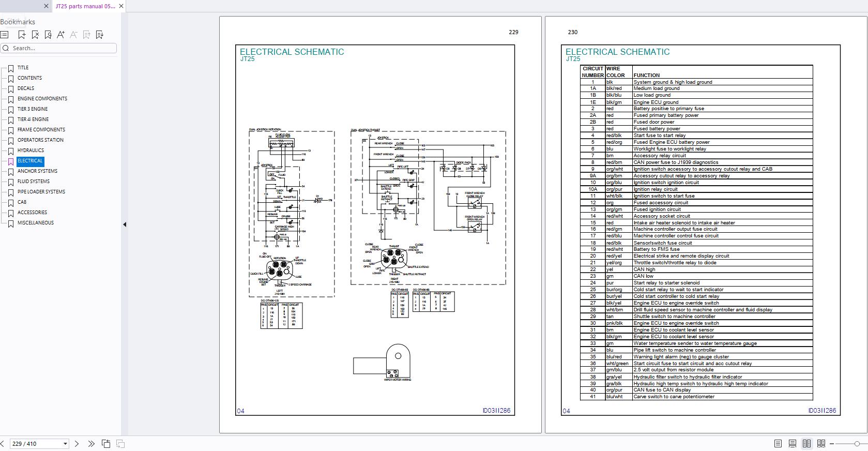The width and height of the screenshot is (868, 451).
Task: Close the JT25 parts manual tab
Action: [121, 6]
